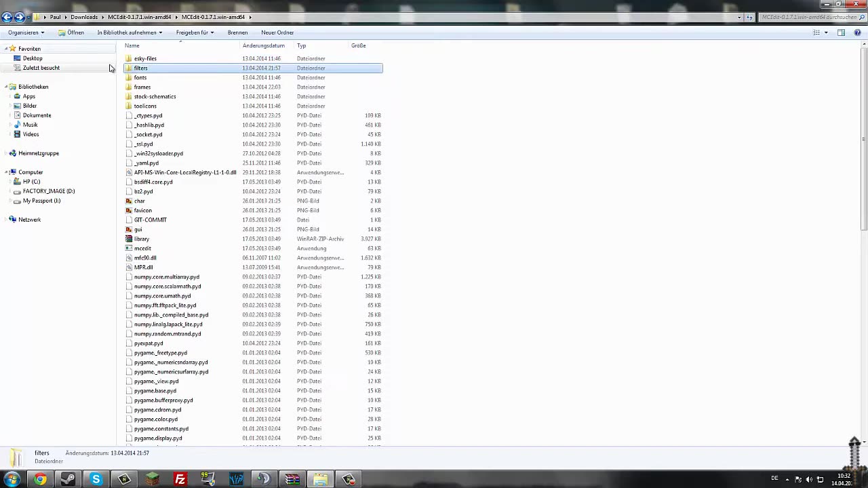Select the frames folder icon
Screen dimensions: 868x488
coord(129,87)
